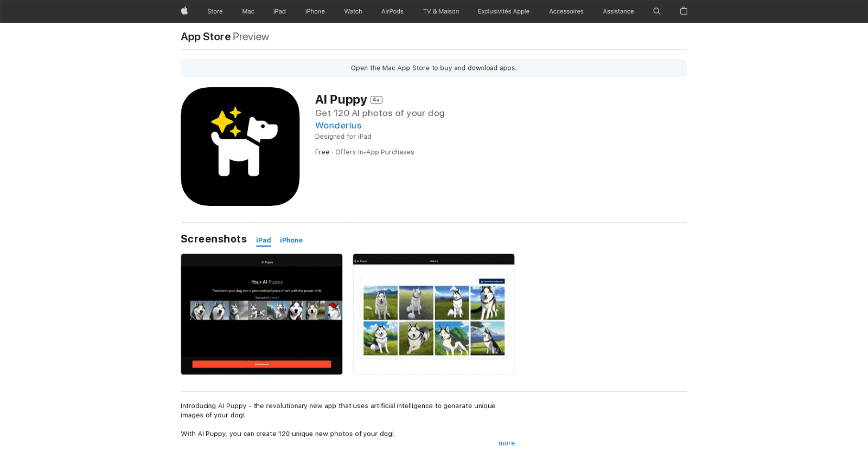Open the iPad nav menu item
868x452 pixels.
tap(279, 11)
